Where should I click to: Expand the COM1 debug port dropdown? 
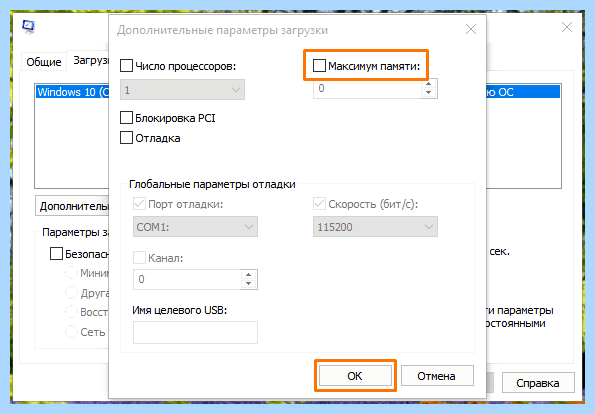[195, 227]
